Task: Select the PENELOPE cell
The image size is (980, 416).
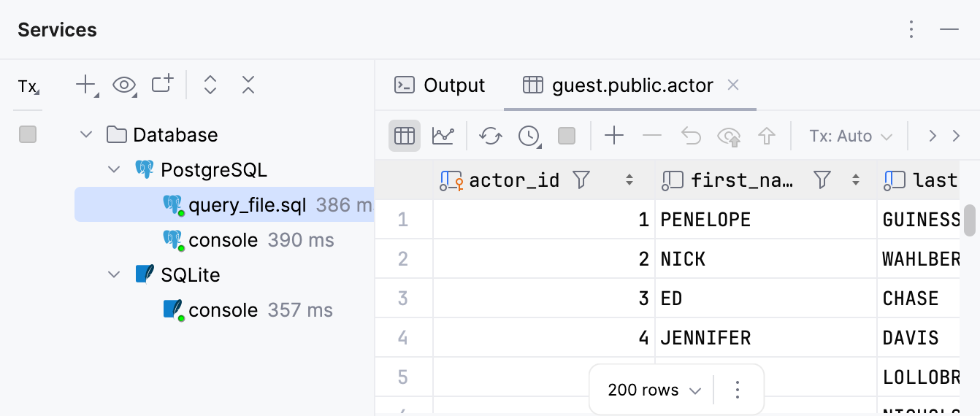Action: pyautogui.click(x=766, y=219)
